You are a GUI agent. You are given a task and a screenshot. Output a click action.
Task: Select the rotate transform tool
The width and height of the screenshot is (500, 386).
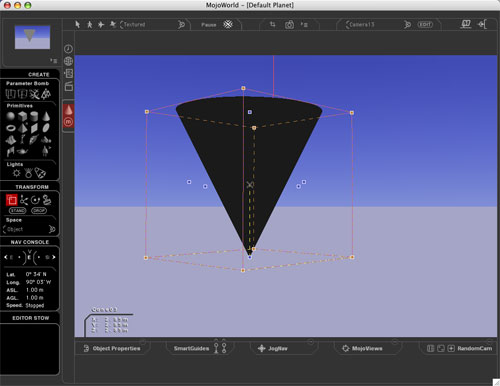point(35,200)
